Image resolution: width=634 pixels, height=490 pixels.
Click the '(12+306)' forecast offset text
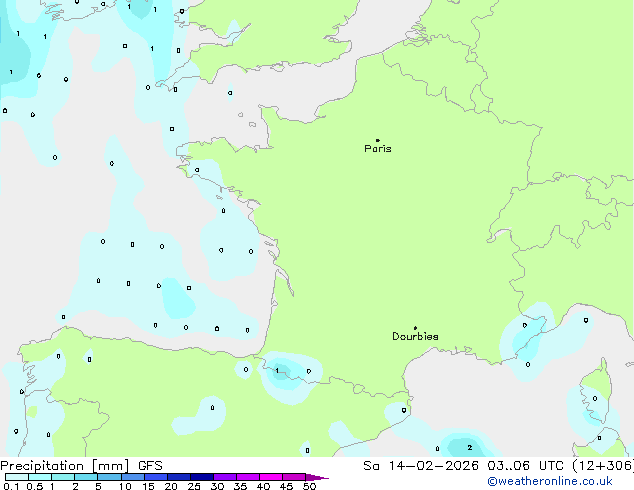tap(603, 466)
